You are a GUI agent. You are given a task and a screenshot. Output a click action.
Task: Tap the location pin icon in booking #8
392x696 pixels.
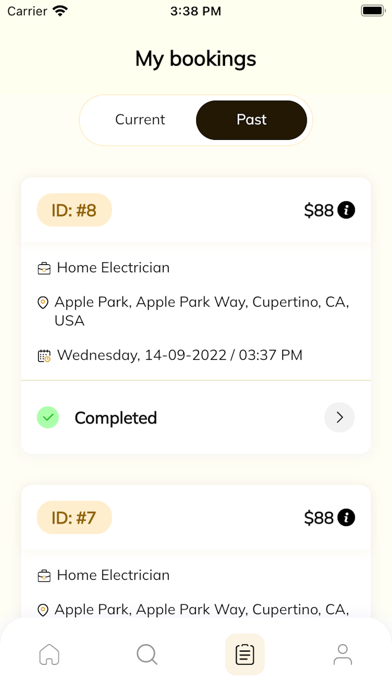(43, 303)
